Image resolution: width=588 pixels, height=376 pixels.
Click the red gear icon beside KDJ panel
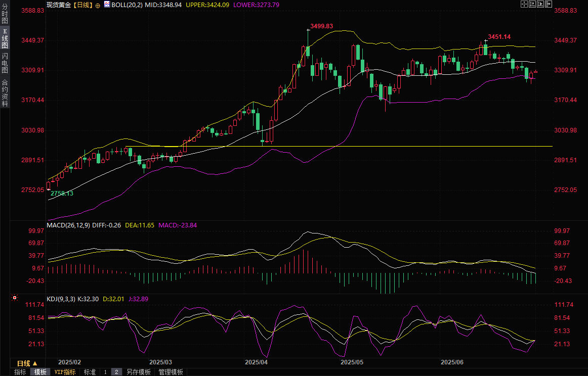coord(14,298)
